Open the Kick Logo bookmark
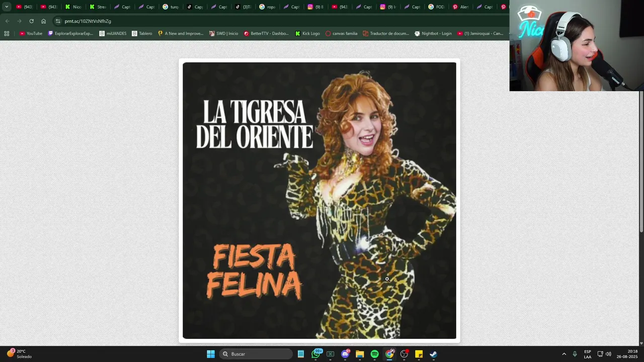Viewport: 644px width, 362px height. point(307,34)
